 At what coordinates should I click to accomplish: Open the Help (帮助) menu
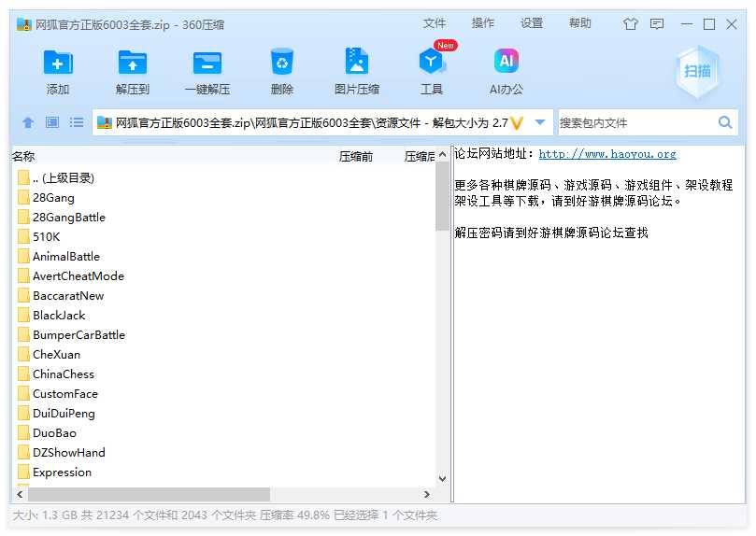[579, 23]
